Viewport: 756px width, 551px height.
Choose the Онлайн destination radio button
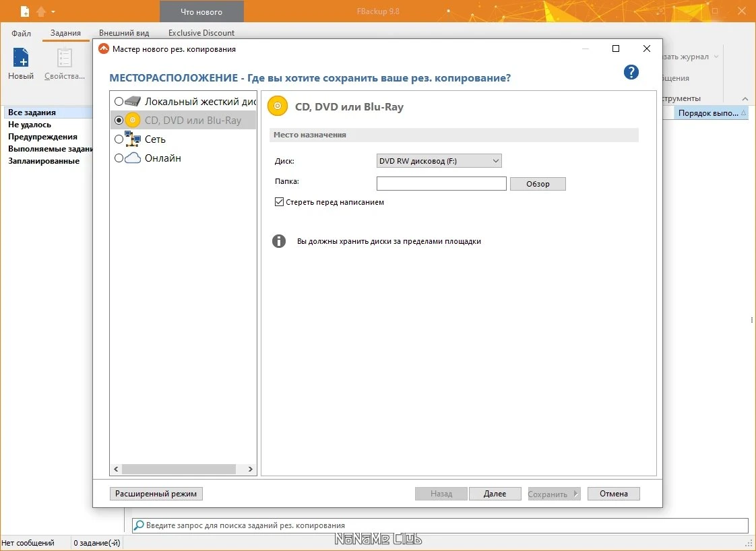(x=119, y=158)
